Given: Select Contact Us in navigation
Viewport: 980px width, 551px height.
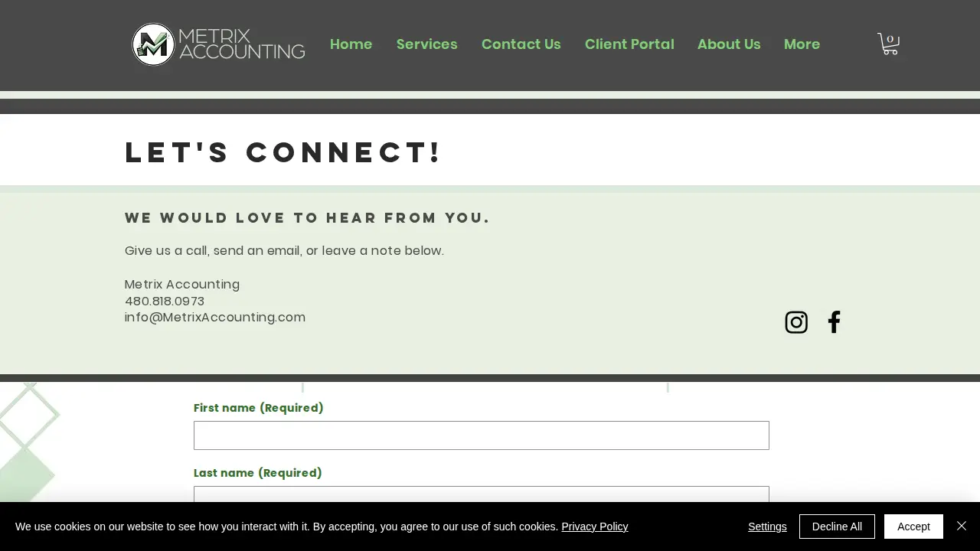Looking at the screenshot, I should 521,44.
